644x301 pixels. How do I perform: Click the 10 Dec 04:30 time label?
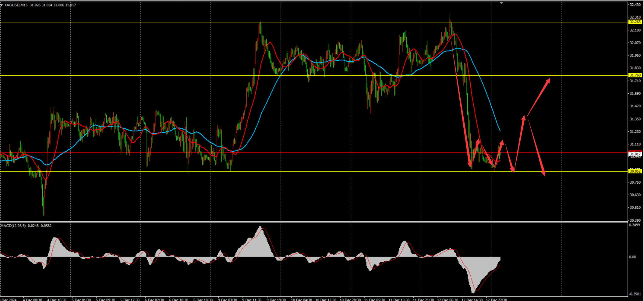point(301,299)
